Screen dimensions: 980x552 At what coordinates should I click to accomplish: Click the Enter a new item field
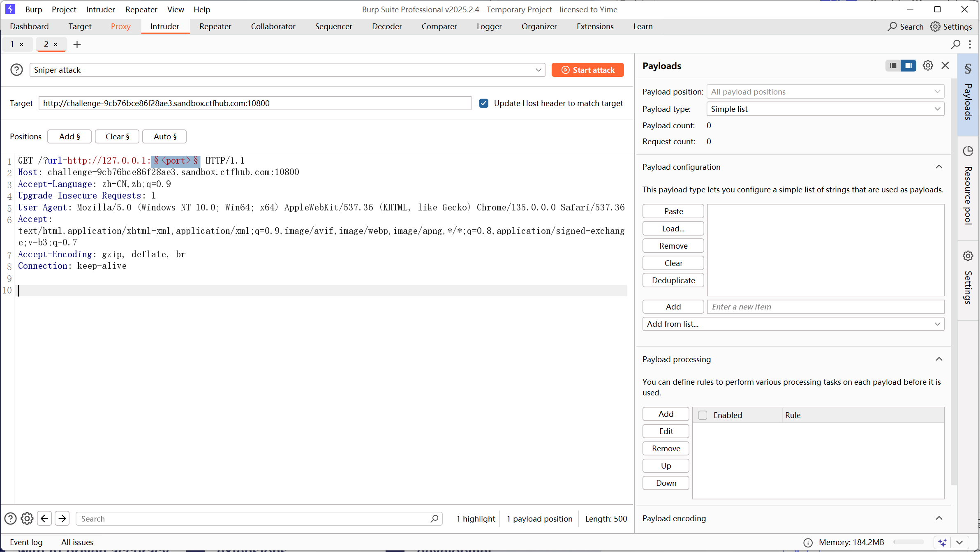click(x=825, y=307)
